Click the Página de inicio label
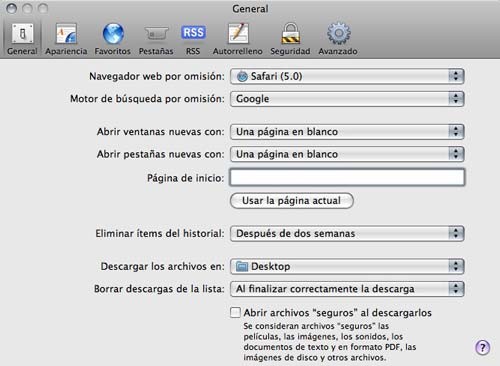The image size is (500, 366). pyautogui.click(x=185, y=178)
